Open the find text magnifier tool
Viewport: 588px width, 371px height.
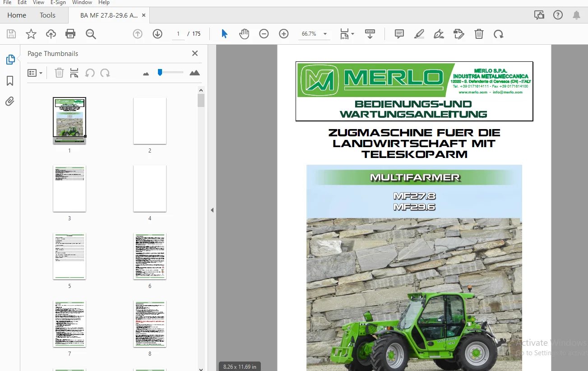(x=91, y=34)
